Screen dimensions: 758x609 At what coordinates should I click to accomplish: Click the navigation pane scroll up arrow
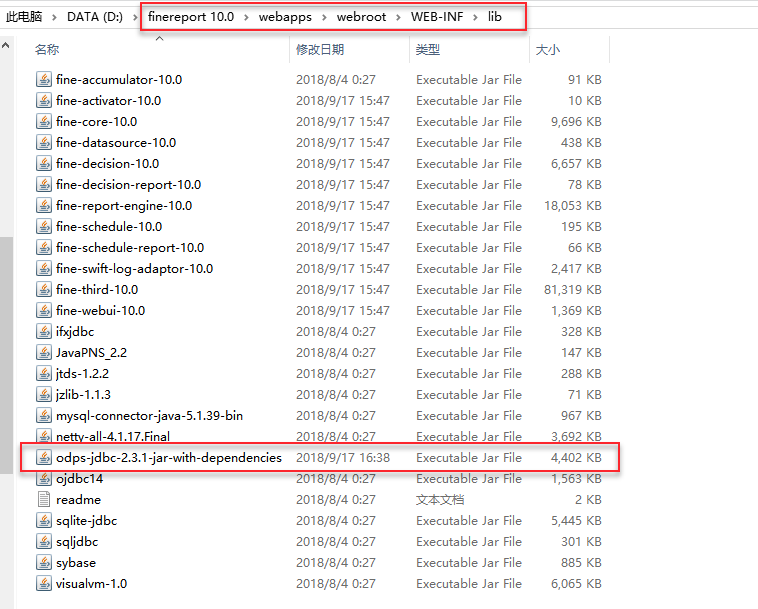click(x=6, y=46)
